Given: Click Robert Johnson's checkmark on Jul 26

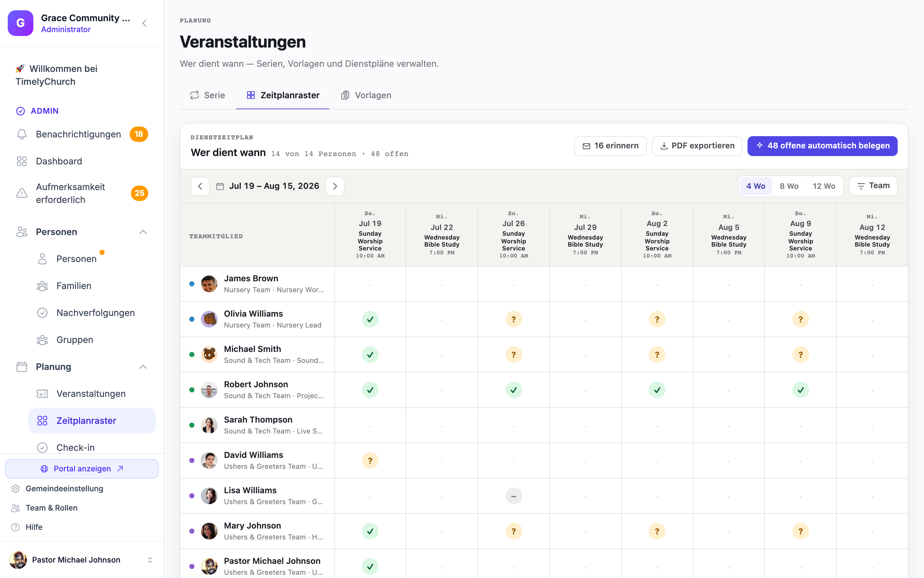Looking at the screenshot, I should [514, 390].
